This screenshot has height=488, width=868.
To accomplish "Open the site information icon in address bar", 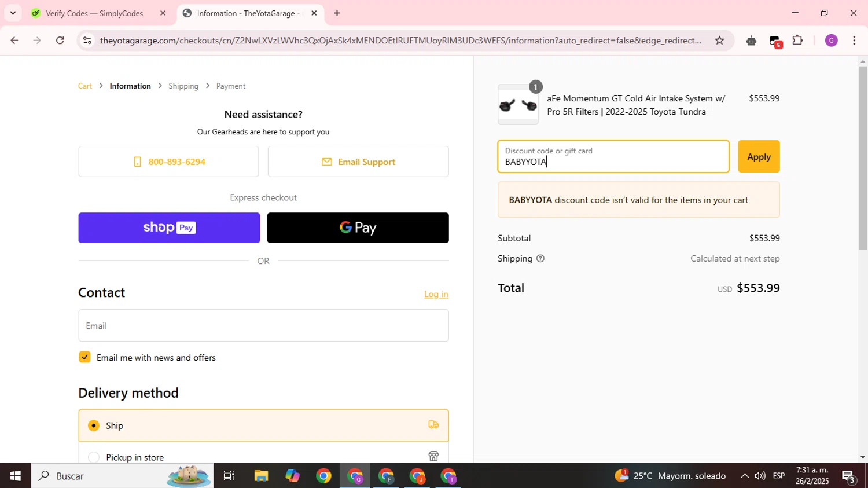I will [x=87, y=41].
